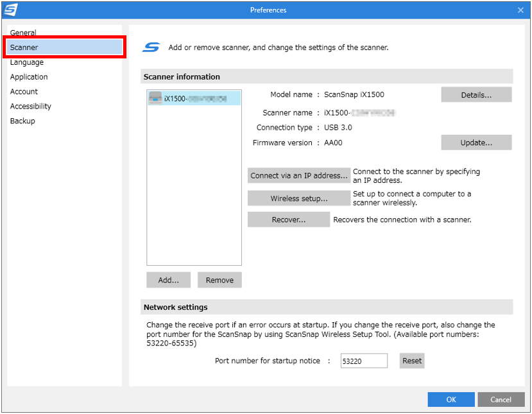Viewport: 532px width, 414px height.
Task: Click the ScanSnap iX1500 model name text
Action: (354, 95)
